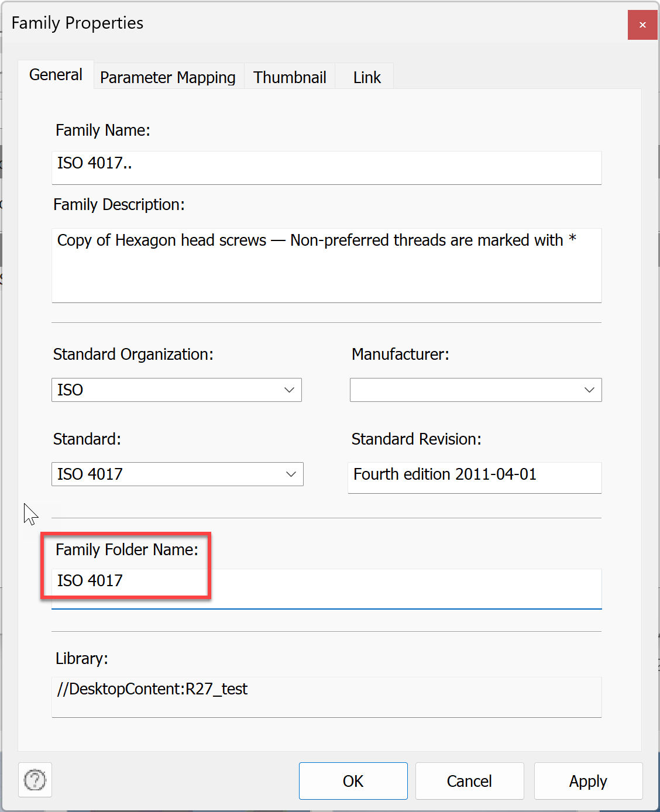Image resolution: width=660 pixels, height=812 pixels.
Task: Click inside the Family Description text area
Action: point(326,263)
